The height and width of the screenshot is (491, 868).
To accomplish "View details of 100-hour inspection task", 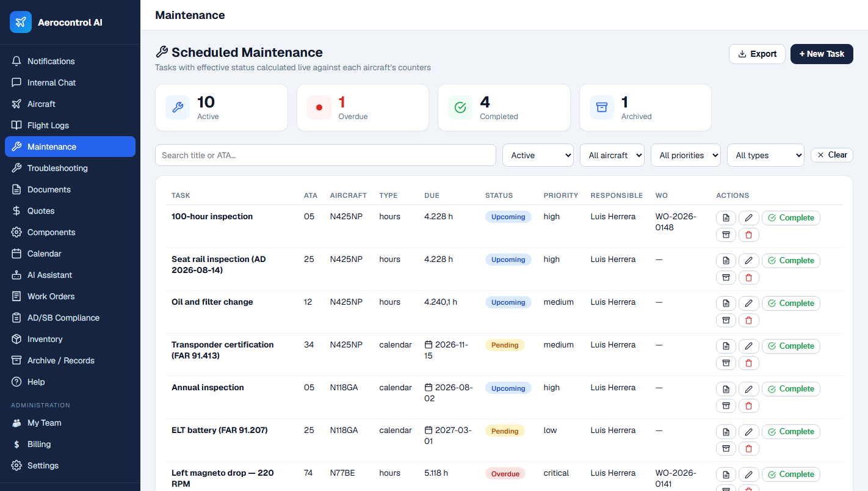I will tap(726, 218).
